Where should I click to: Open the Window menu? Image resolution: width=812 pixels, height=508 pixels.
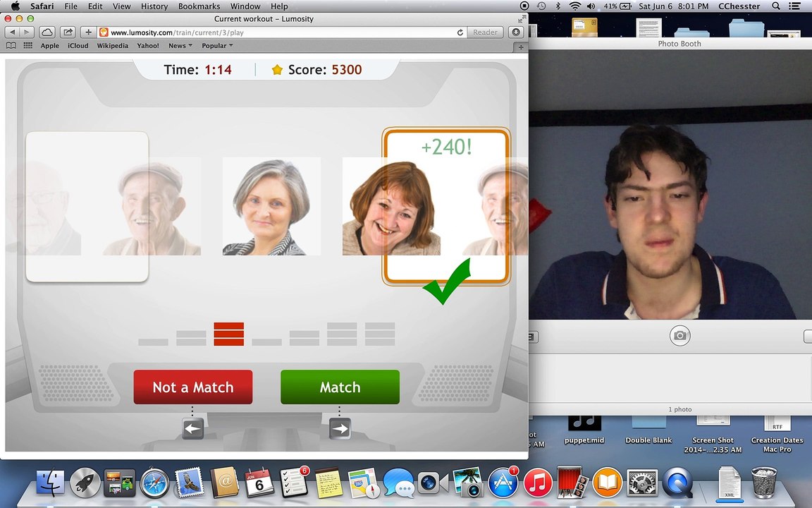tap(245, 6)
